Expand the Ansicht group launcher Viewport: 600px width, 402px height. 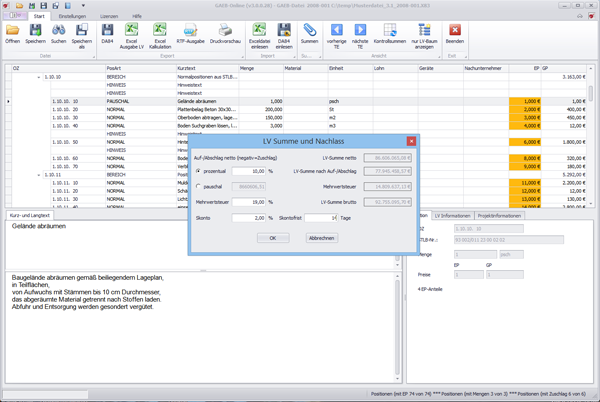click(439, 57)
